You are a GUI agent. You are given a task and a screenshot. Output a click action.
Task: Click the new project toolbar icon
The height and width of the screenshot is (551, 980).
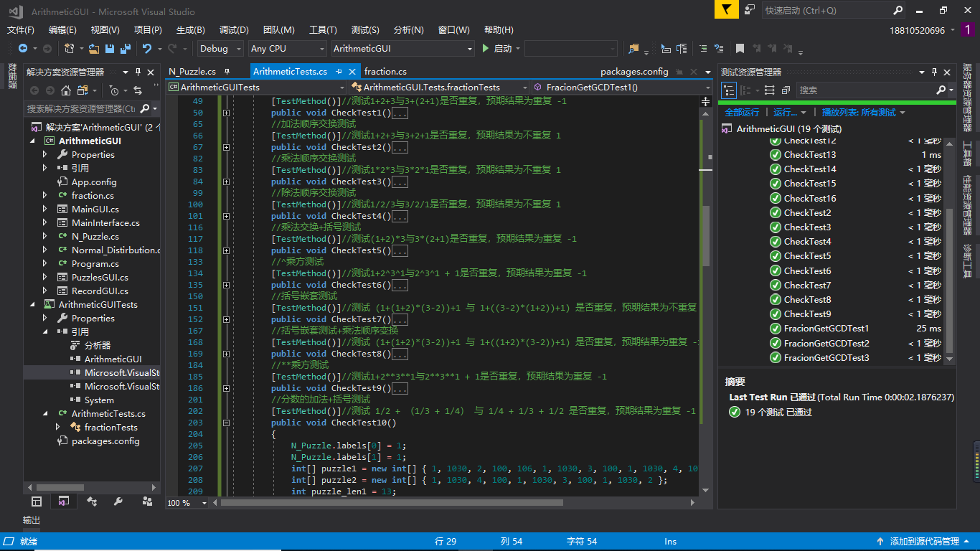[x=70, y=49]
